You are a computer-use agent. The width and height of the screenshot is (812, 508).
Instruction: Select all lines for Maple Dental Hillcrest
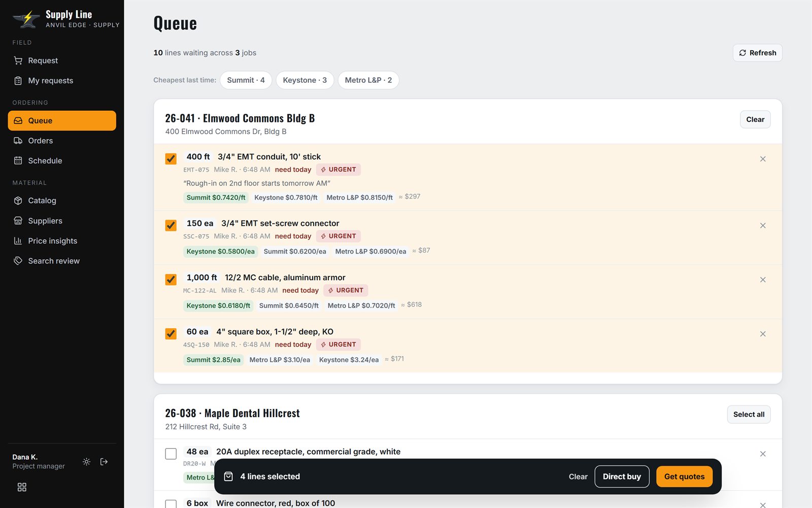point(749,415)
